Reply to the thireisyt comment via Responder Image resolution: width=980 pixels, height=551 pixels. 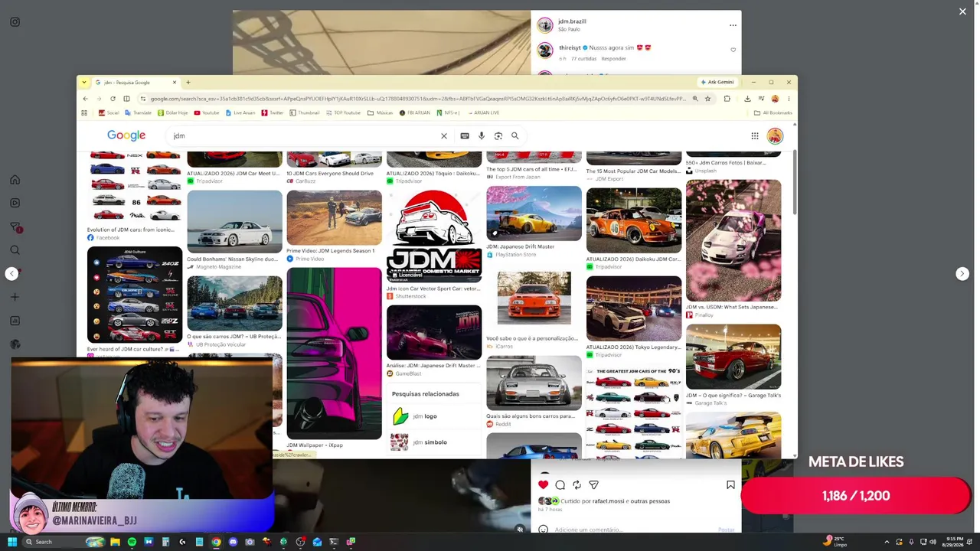[613, 59]
